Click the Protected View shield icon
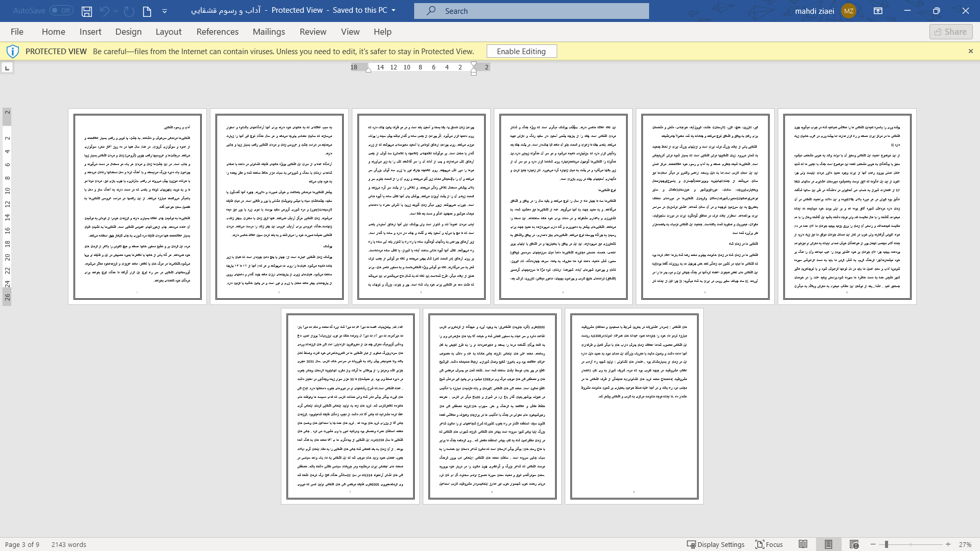 (x=13, y=52)
